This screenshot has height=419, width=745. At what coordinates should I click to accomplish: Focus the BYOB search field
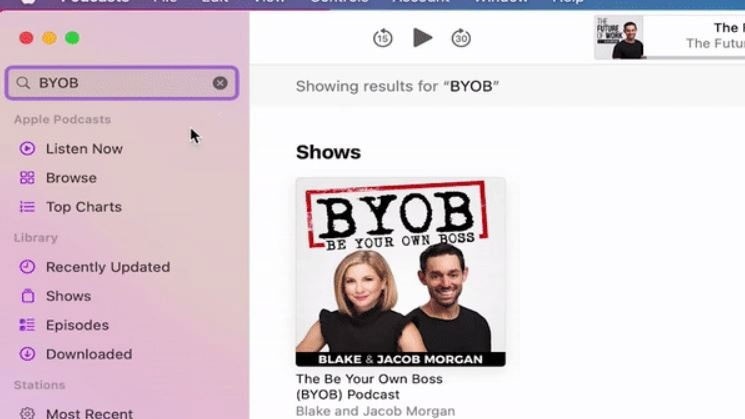[x=122, y=83]
